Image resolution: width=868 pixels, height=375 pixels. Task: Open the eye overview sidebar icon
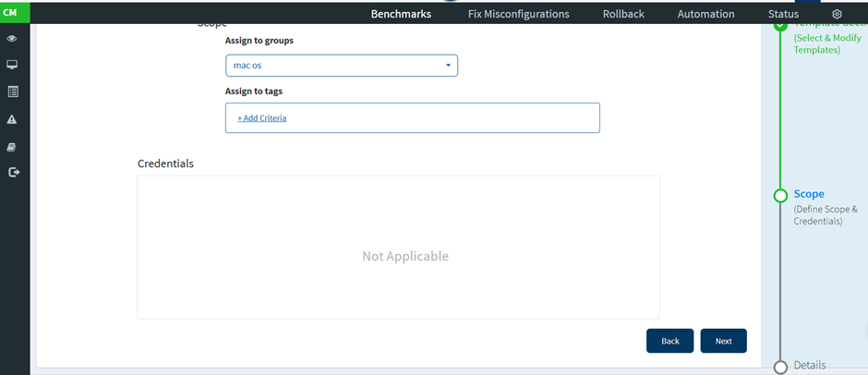click(x=12, y=39)
